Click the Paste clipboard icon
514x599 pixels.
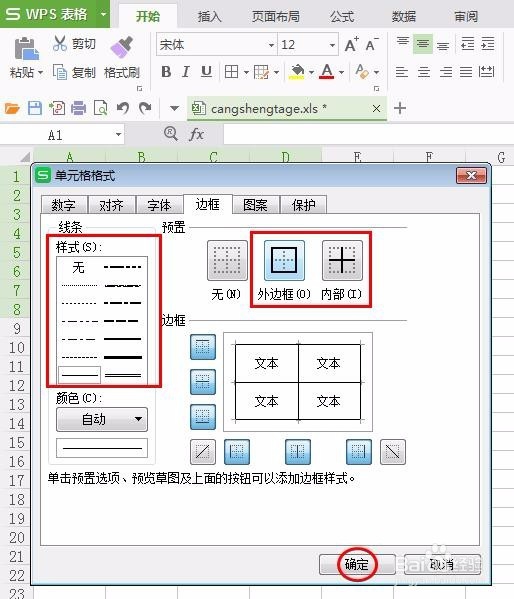[x=27, y=49]
